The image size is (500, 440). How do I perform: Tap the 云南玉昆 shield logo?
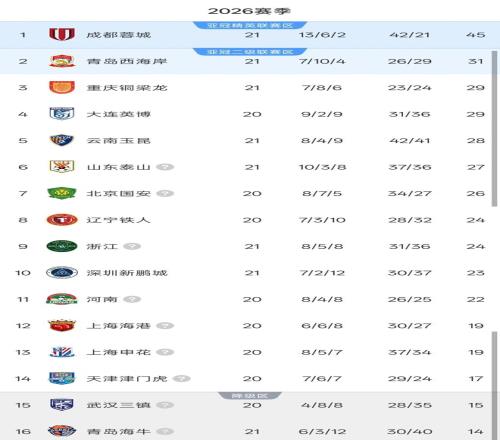tap(62, 140)
